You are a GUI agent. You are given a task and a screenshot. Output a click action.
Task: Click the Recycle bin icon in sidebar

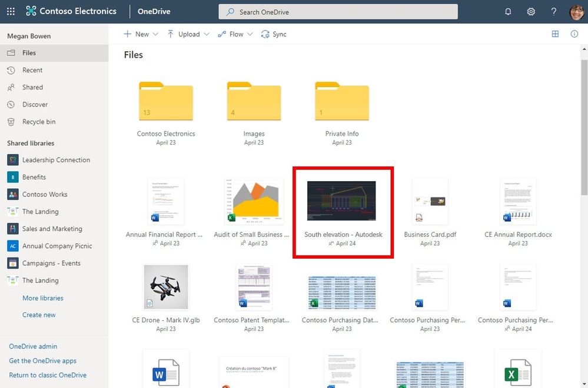pos(11,122)
